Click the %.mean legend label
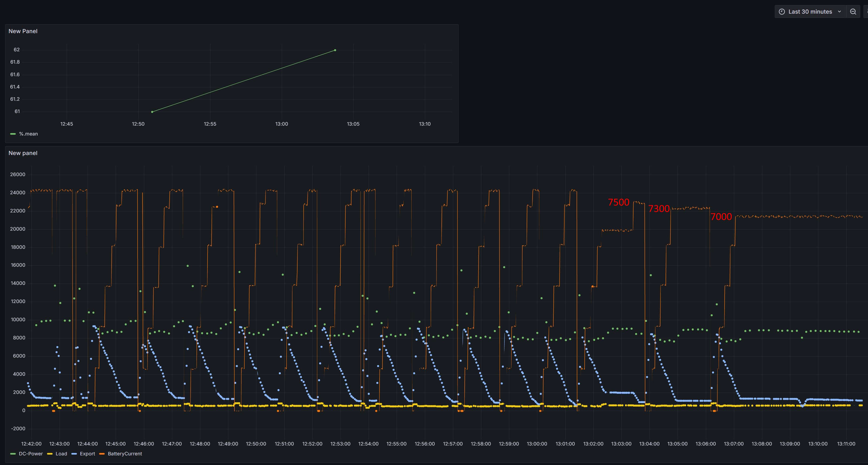The height and width of the screenshot is (465, 868). pos(28,134)
